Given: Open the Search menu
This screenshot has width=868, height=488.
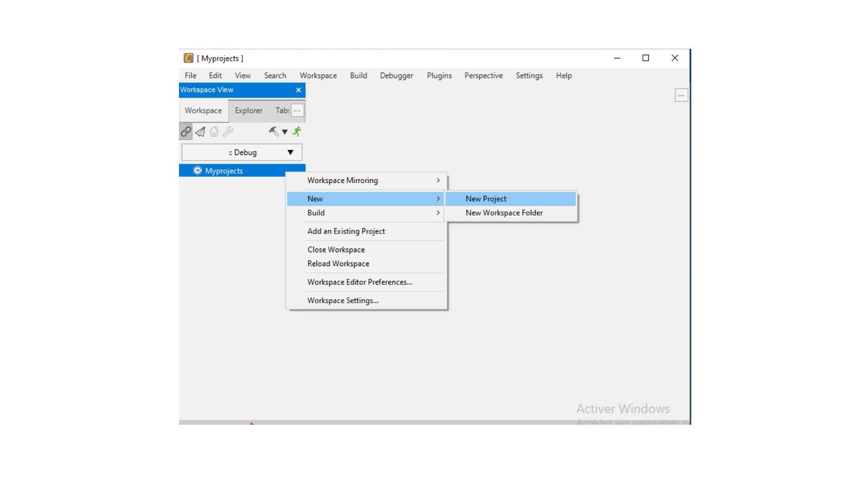Looking at the screenshot, I should [x=275, y=75].
